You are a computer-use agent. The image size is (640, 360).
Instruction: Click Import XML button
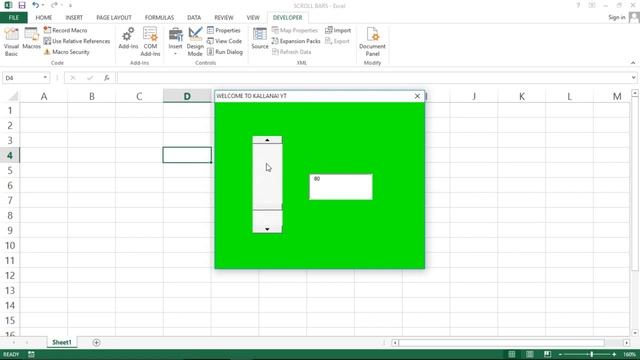[x=338, y=30]
